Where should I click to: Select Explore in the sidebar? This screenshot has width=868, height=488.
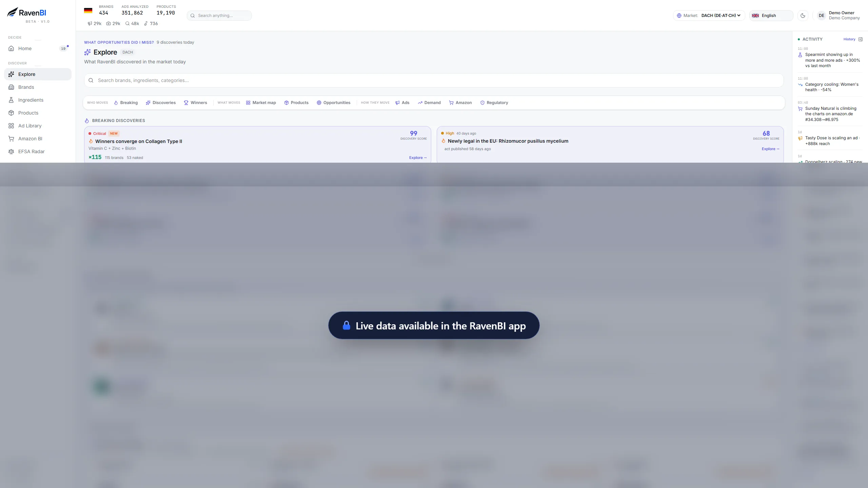coord(38,74)
